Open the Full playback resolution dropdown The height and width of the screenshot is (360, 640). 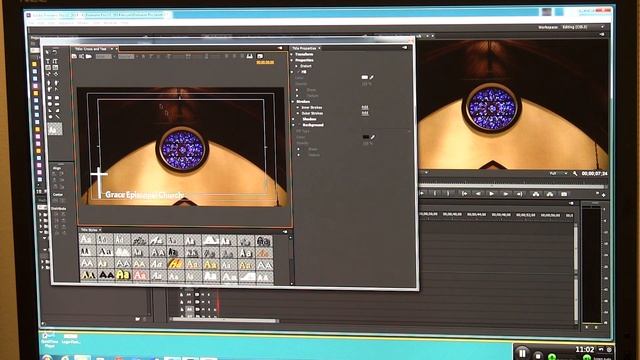coord(558,173)
